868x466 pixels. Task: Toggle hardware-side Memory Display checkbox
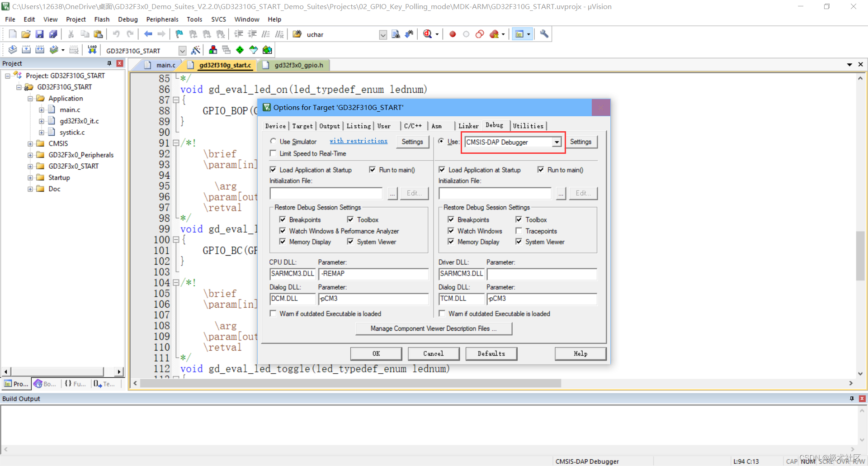tap(451, 242)
